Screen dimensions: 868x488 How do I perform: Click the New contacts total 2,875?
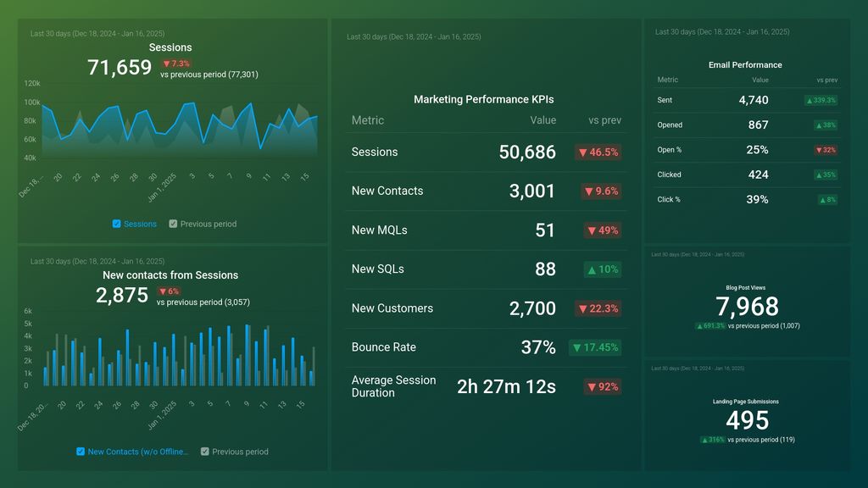click(x=122, y=295)
